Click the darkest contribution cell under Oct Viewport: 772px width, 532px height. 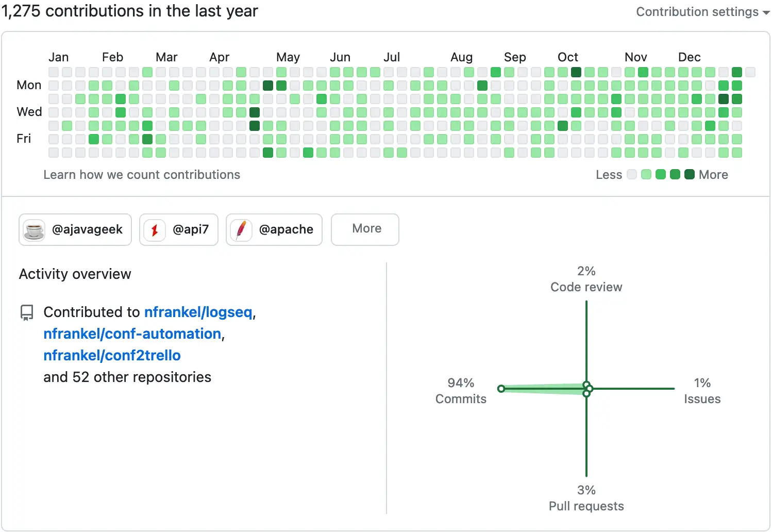576,72
